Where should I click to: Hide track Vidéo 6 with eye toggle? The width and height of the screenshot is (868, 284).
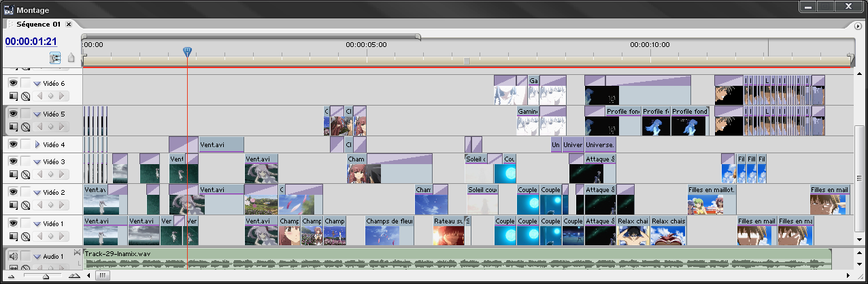pyautogui.click(x=13, y=82)
